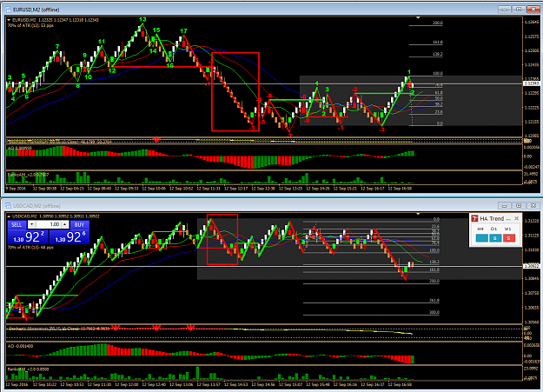Click the EURUSD,M2 window title icon
This screenshot has width=543, height=392.
(x=8, y=10)
